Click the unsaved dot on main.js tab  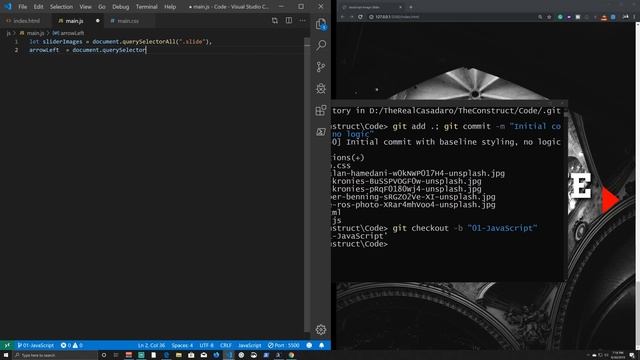coord(98,21)
